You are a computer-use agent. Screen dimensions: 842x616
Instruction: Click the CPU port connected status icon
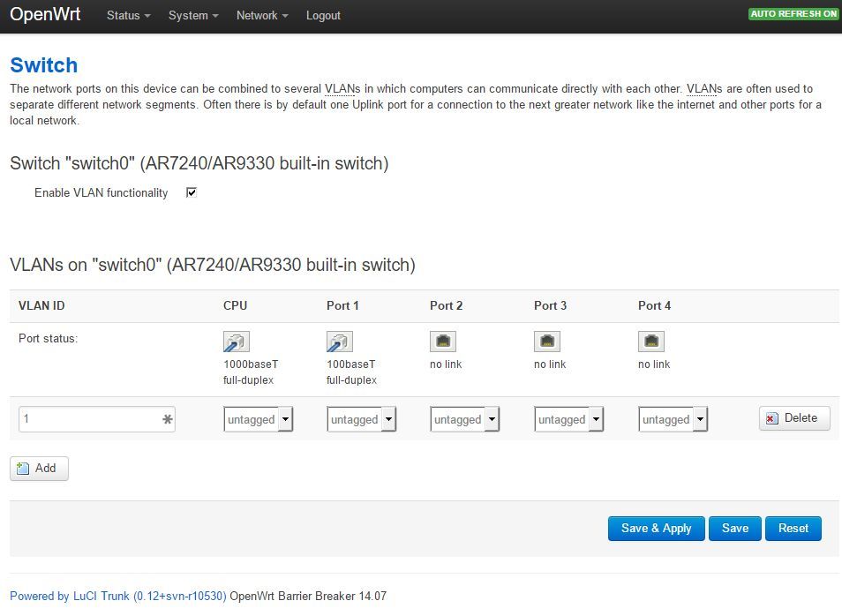click(x=237, y=342)
